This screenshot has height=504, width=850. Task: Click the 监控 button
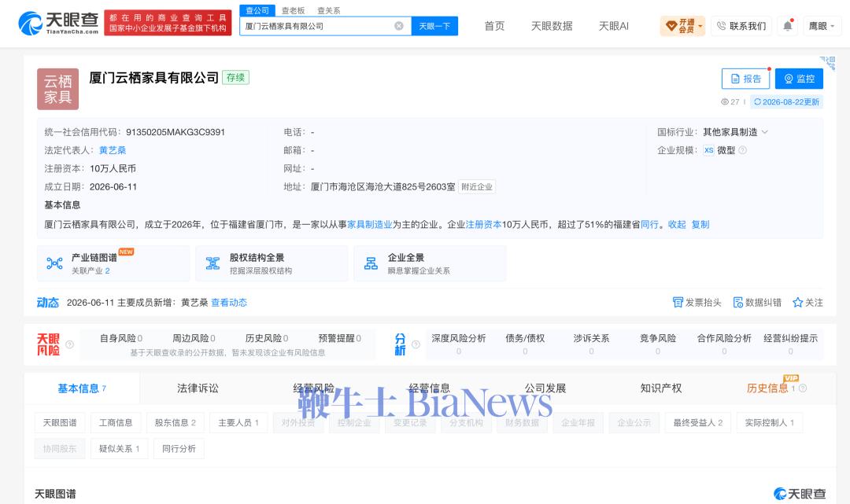[x=799, y=79]
